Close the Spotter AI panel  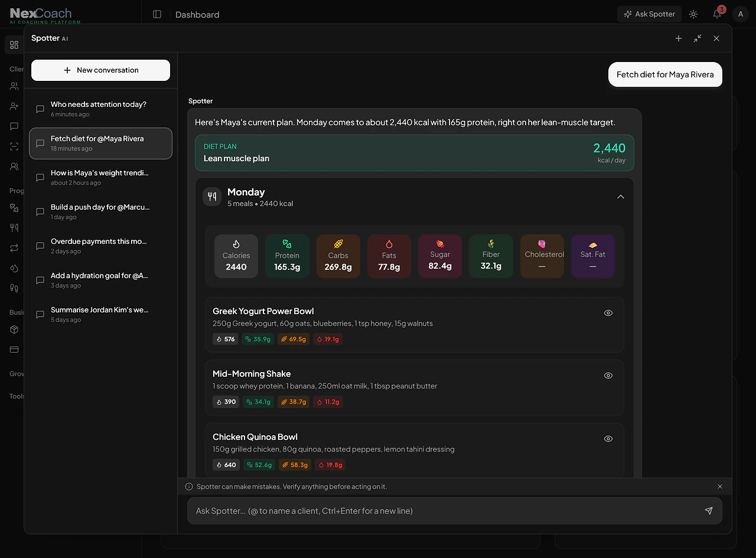click(x=716, y=38)
